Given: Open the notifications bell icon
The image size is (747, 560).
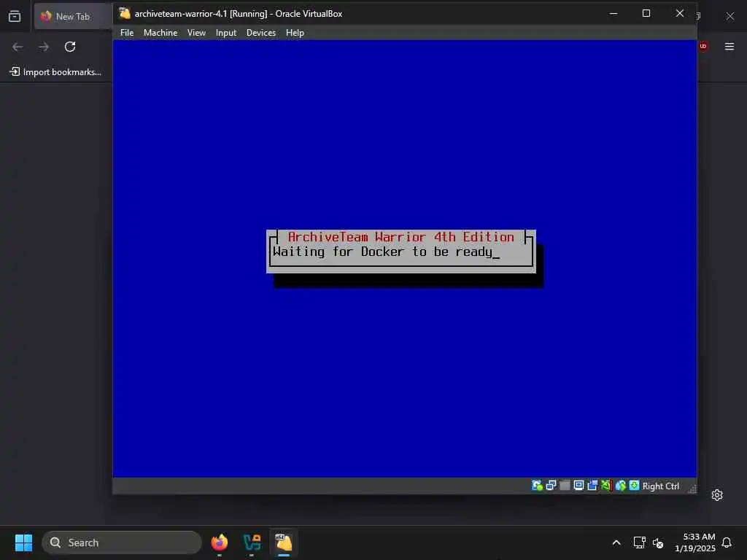Looking at the screenshot, I should [x=727, y=542].
